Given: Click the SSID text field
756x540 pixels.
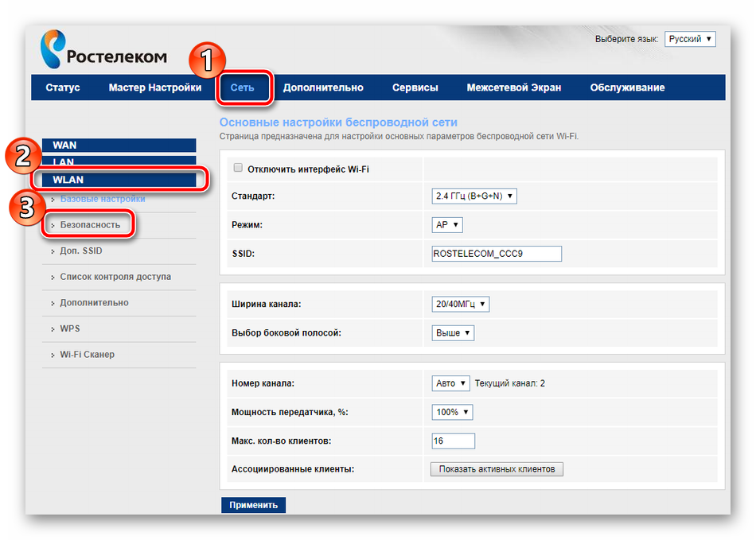Looking at the screenshot, I should click(496, 254).
